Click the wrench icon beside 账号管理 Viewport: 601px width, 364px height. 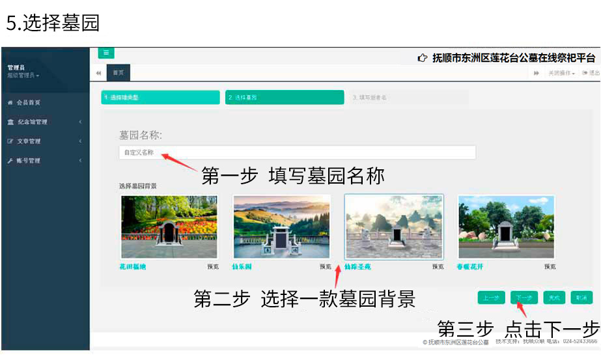click(10, 161)
